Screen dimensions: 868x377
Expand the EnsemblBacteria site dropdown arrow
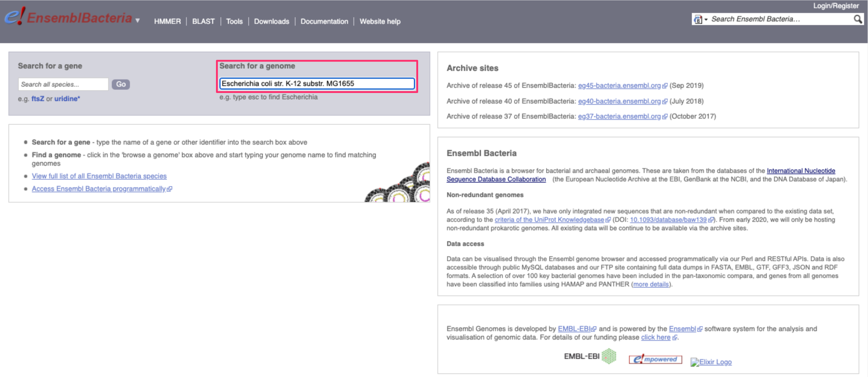137,20
